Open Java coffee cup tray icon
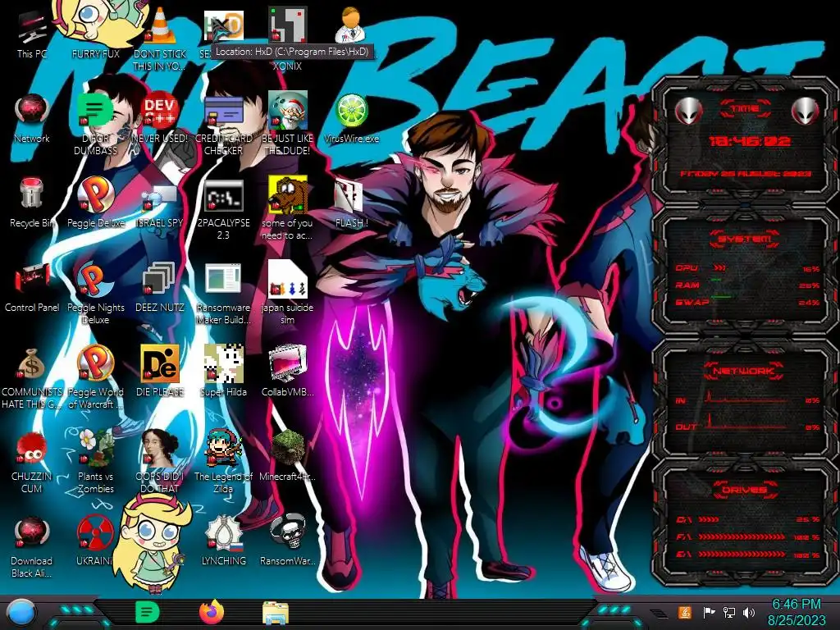The width and height of the screenshot is (840, 630). (685, 612)
